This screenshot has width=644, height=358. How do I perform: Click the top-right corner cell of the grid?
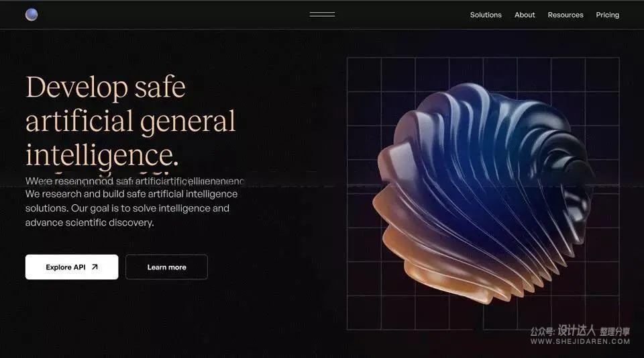(x=602, y=75)
